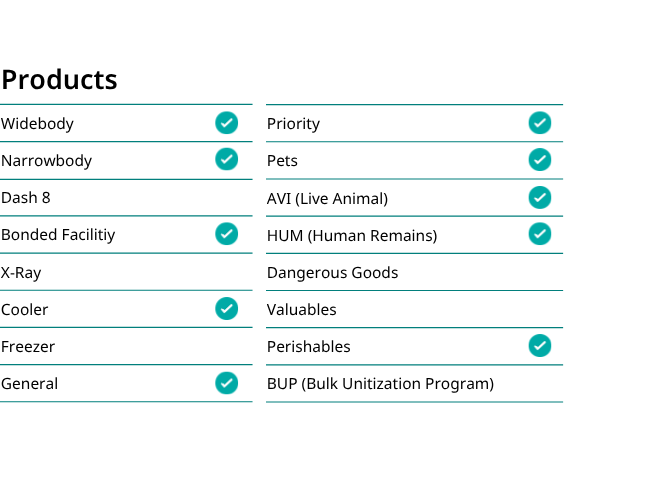Select the Dash 8 row label
This screenshot has width=650, height=500.
tap(26, 198)
